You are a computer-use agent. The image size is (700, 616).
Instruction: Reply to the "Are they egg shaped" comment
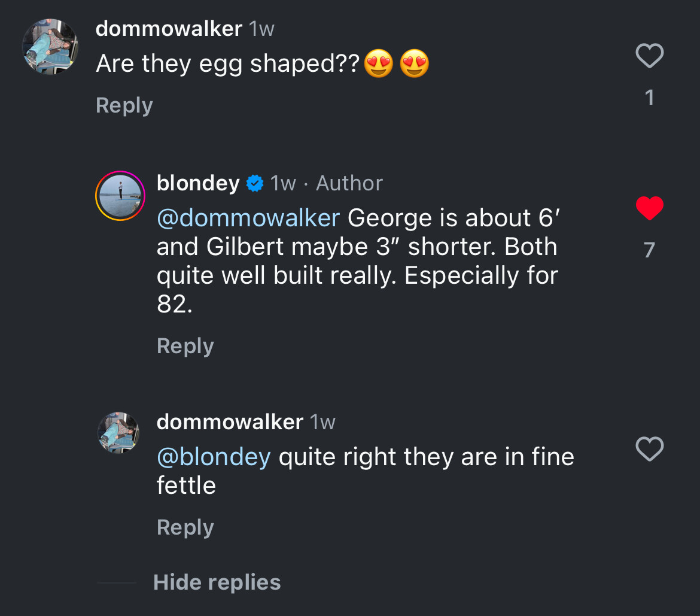click(x=124, y=105)
